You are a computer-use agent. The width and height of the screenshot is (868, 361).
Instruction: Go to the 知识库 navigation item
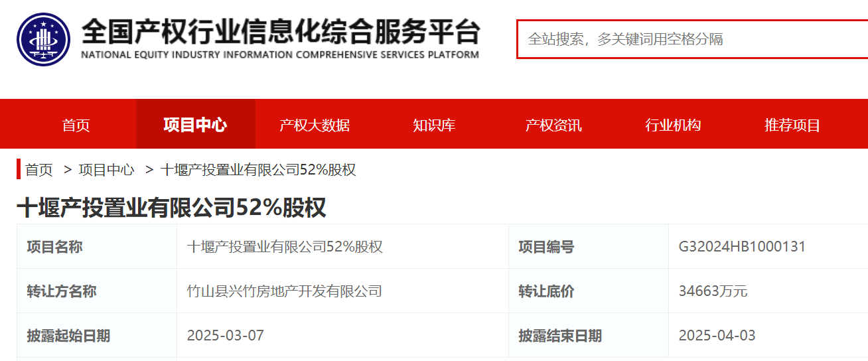tap(434, 125)
